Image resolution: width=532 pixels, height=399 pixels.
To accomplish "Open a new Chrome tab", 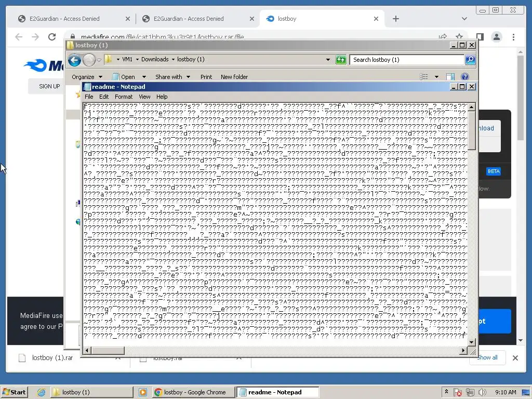I will [x=395, y=19].
